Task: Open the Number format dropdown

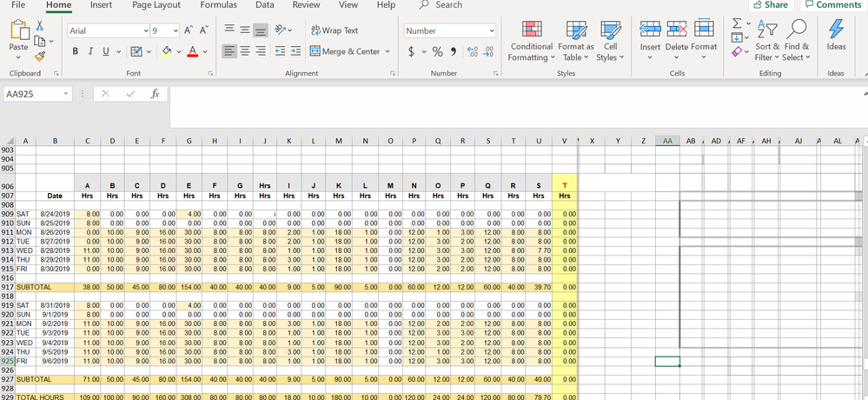Action: pos(492,31)
